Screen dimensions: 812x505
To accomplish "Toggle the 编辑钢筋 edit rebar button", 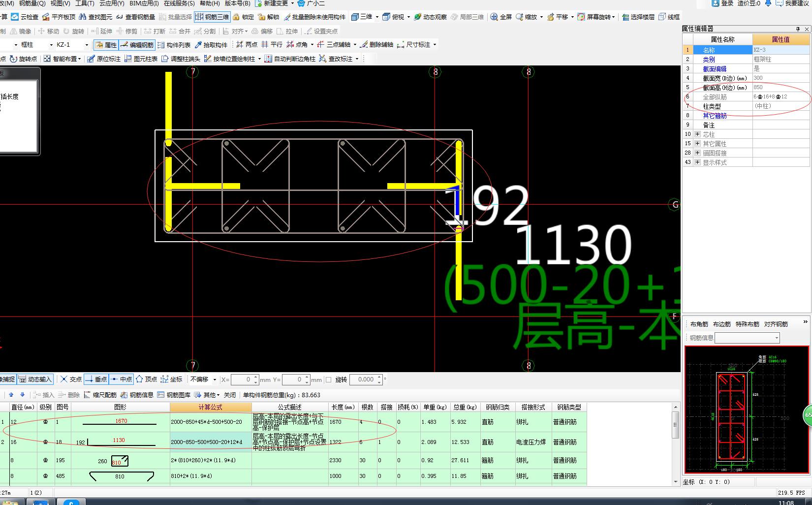I will [137, 45].
